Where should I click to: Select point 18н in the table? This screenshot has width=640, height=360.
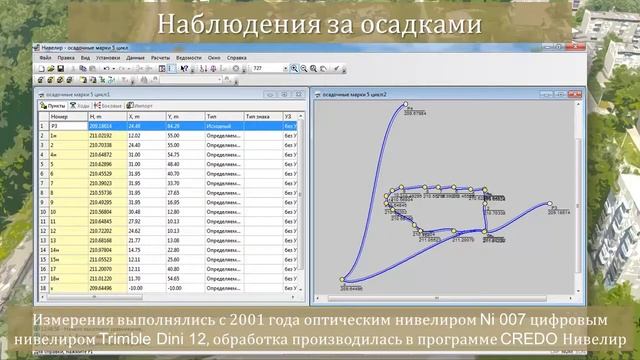click(x=69, y=278)
